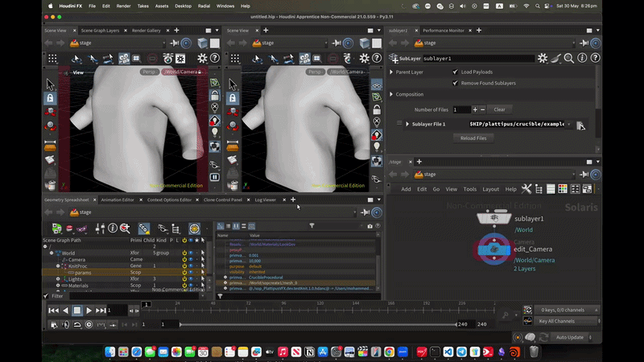The height and width of the screenshot is (362, 644).
Task: Toggle activation power icon for KnitProc
Action: (x=184, y=266)
